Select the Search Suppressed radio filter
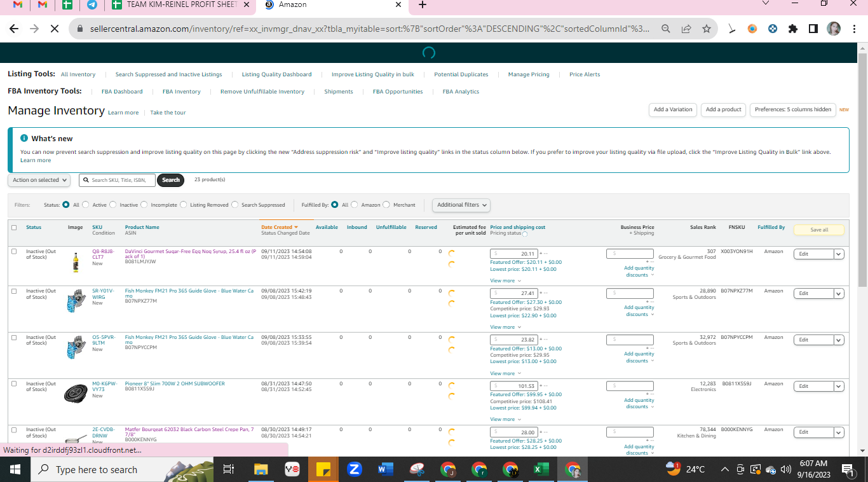868x482 pixels. pyautogui.click(x=235, y=205)
